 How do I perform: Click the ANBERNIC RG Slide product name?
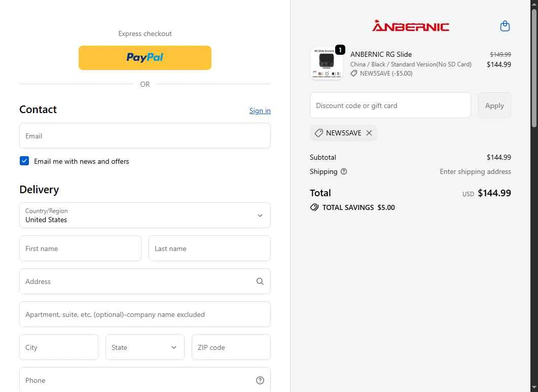pos(381,54)
